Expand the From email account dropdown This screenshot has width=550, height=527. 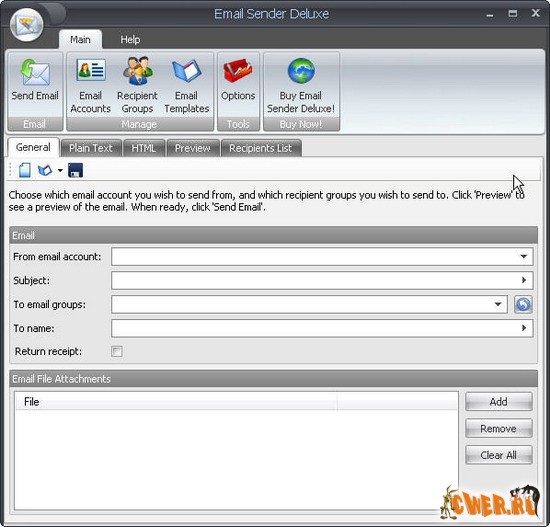[523, 256]
